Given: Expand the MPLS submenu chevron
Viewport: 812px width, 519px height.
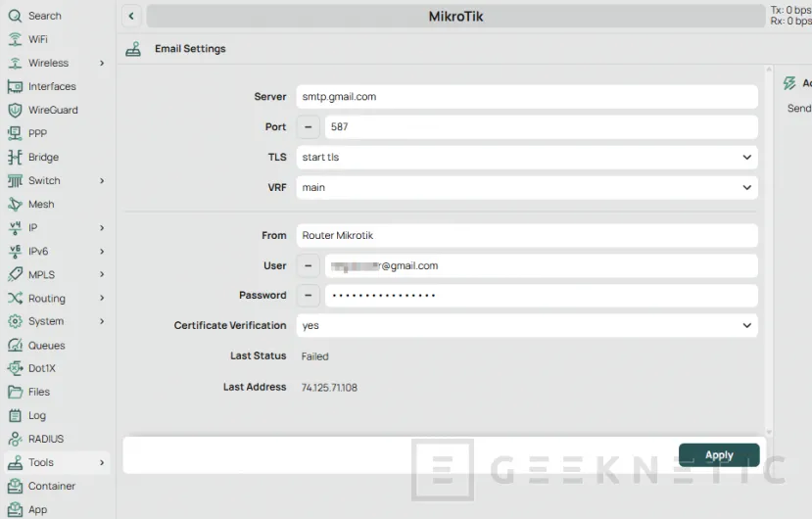Looking at the screenshot, I should 102,274.
